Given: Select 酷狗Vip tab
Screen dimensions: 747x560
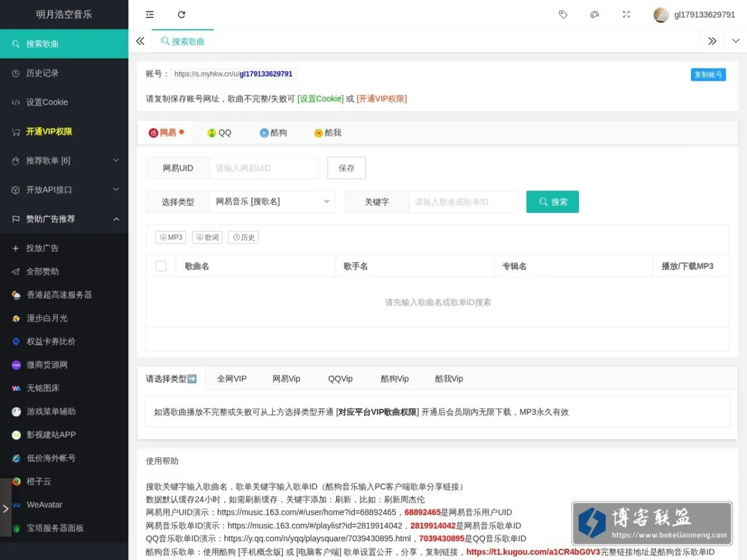Looking at the screenshot, I should tap(395, 378).
